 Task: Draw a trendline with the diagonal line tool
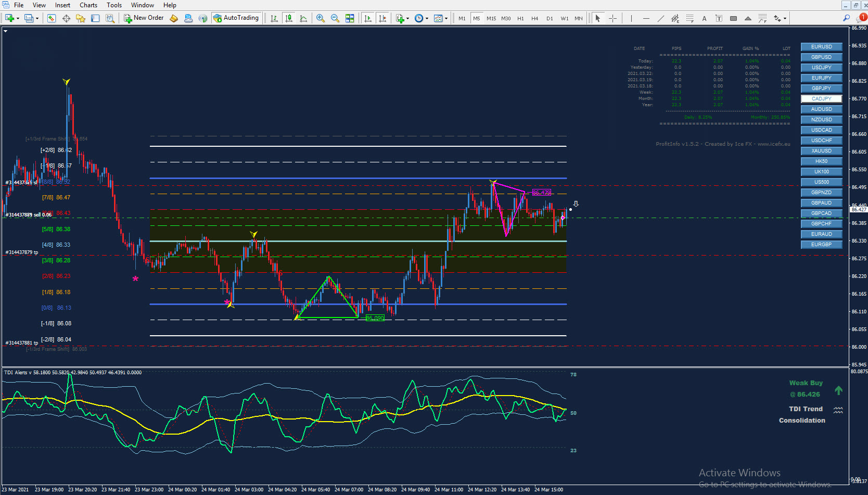click(660, 18)
